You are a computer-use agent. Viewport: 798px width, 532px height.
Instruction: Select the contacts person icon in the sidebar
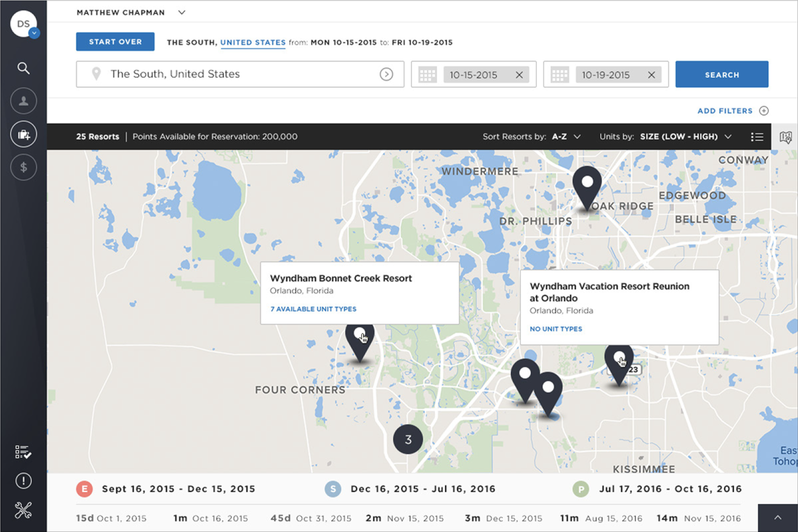coord(23,101)
